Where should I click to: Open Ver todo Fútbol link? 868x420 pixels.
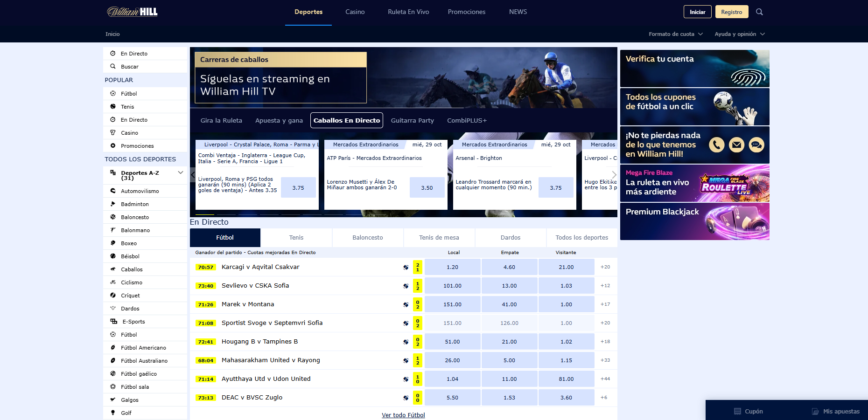tap(403, 415)
